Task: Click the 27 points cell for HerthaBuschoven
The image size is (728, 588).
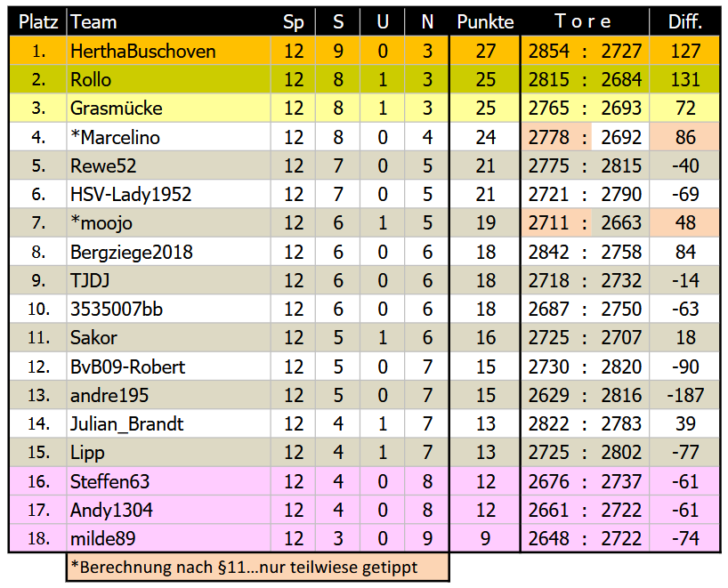Action: (x=485, y=52)
